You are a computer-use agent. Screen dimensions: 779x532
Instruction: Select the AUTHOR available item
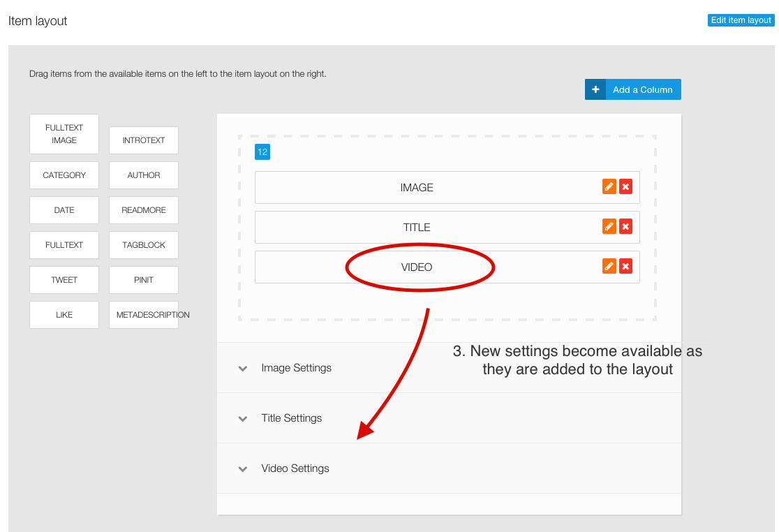click(x=144, y=175)
